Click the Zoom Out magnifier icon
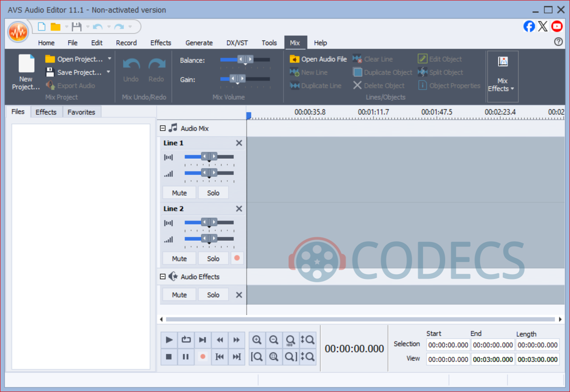This screenshot has height=392, width=570. click(274, 340)
